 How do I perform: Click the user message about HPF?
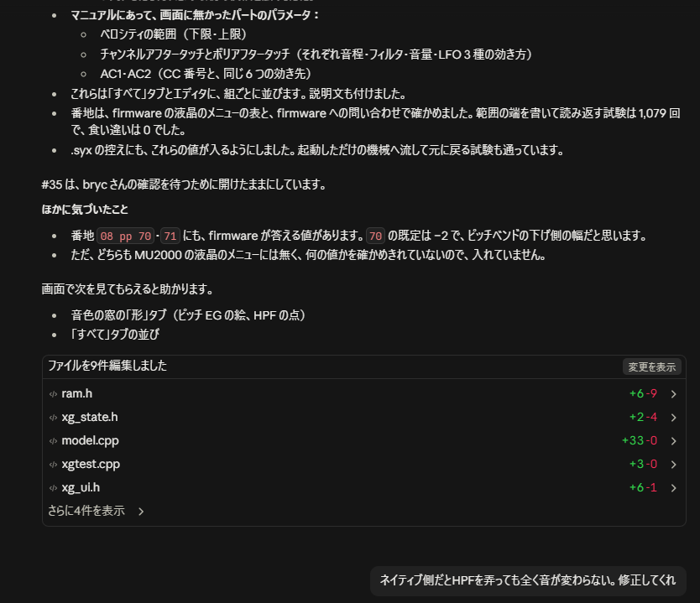528,580
